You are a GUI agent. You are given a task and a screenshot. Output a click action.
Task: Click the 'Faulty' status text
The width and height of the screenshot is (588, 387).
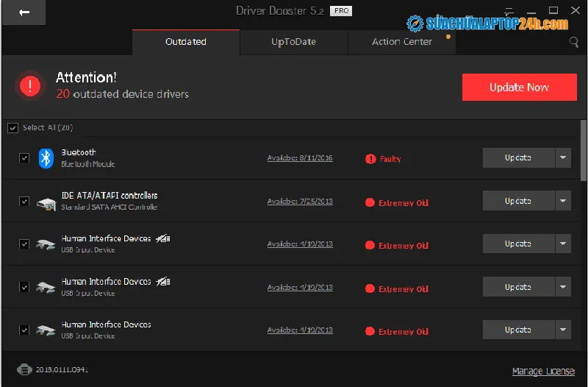tap(390, 159)
